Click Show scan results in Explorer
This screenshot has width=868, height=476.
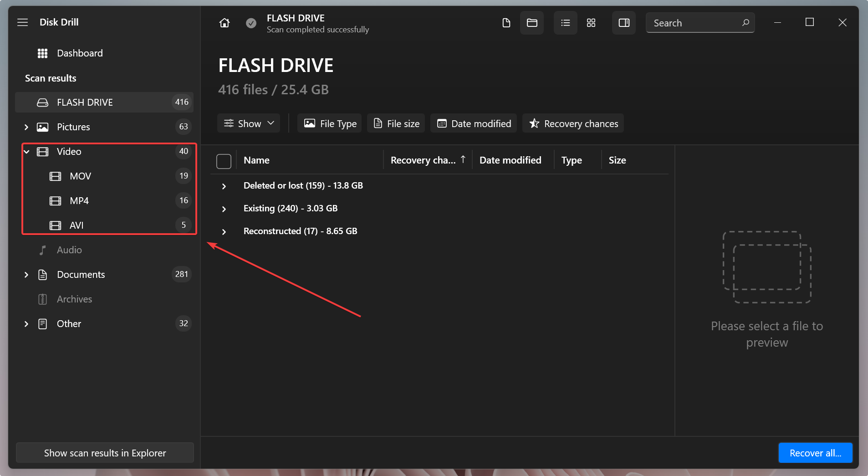tap(105, 453)
